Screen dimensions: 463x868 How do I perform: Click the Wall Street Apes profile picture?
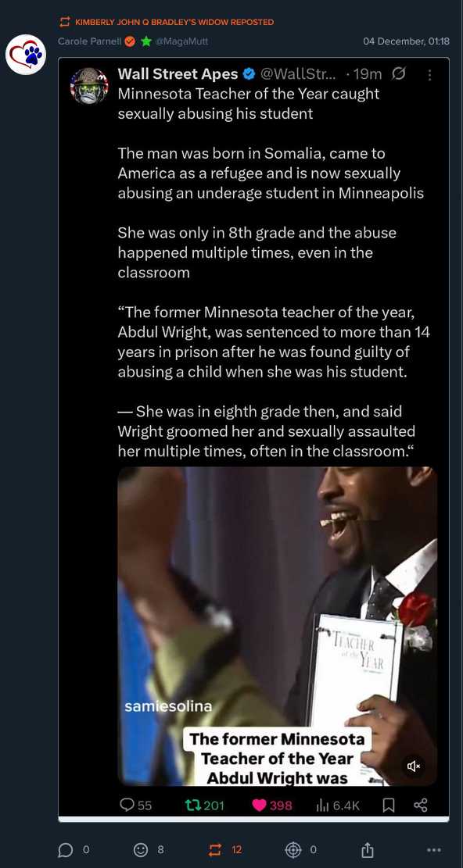click(x=89, y=86)
